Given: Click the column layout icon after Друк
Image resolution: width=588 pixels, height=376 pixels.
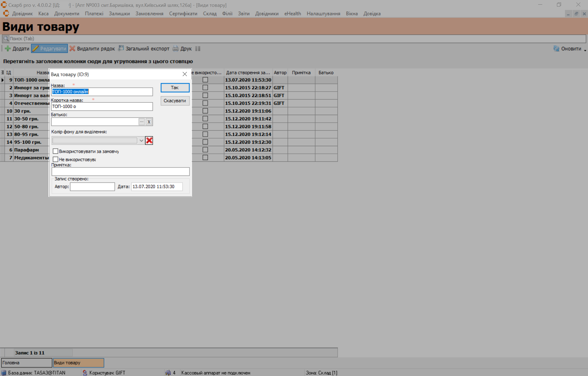Looking at the screenshot, I should [x=198, y=49].
